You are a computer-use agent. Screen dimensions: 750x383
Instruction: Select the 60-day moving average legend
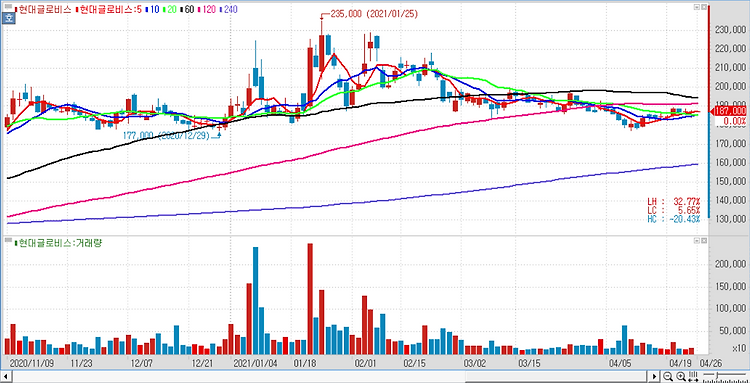coord(188,9)
